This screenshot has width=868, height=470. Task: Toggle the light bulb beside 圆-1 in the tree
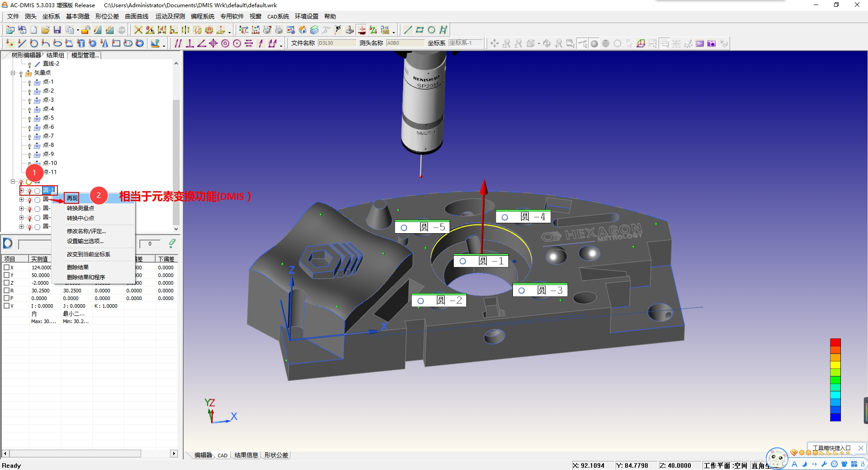30,191
